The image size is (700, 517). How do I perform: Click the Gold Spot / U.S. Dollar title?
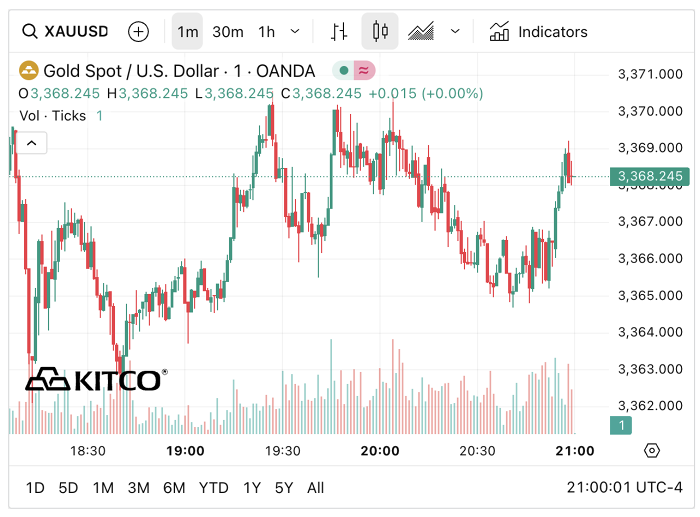pos(131,71)
